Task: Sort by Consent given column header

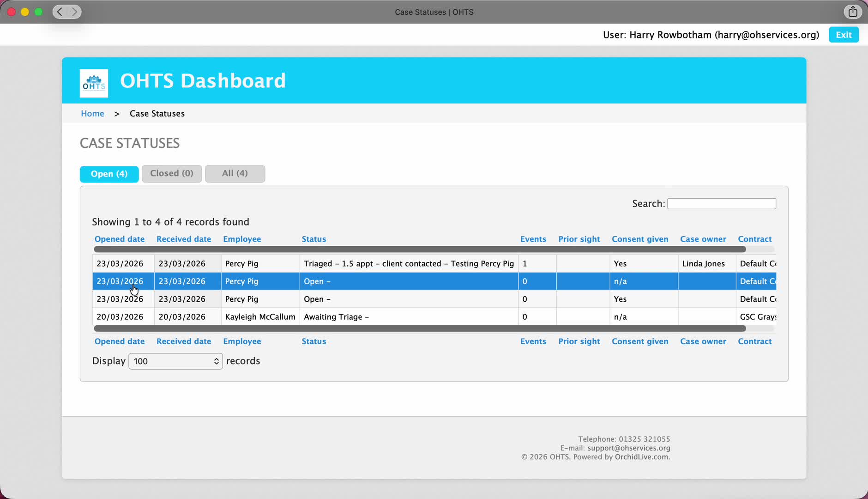Action: click(x=639, y=239)
